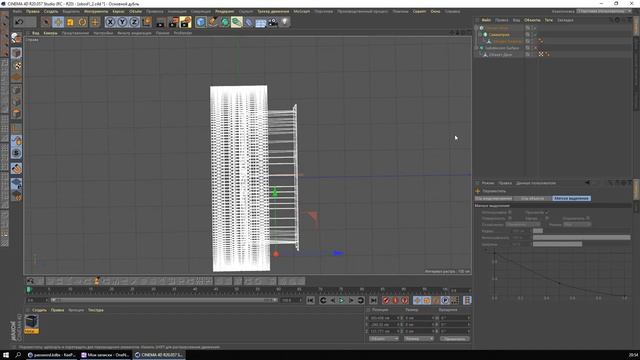640x360 pixels.
Task: Toggle the Просмотр checkbox
Action: 547,212
